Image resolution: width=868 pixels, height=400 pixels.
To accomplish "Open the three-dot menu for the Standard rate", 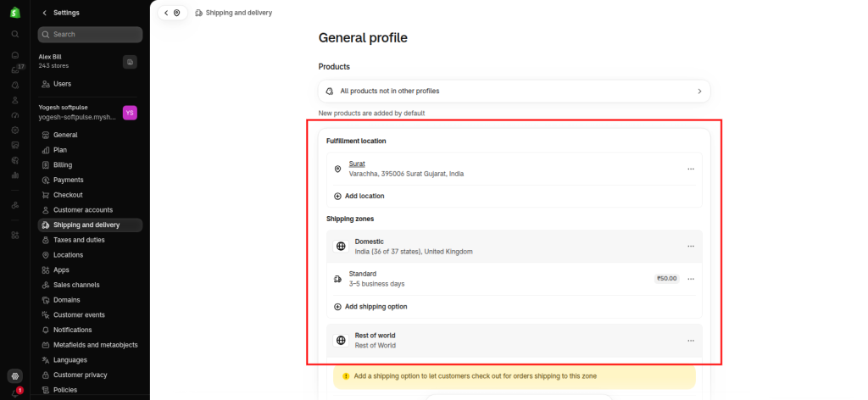I will (x=691, y=279).
